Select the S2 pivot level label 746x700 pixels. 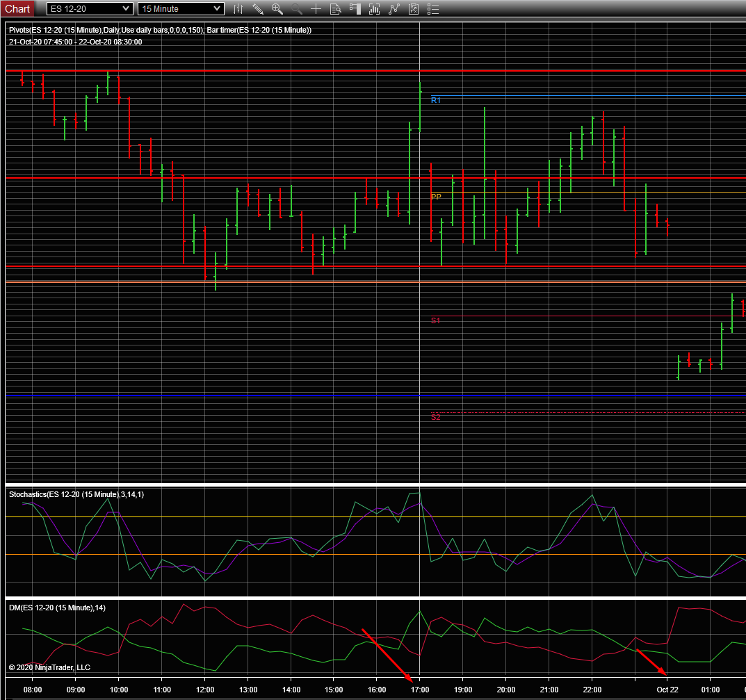[x=436, y=418]
